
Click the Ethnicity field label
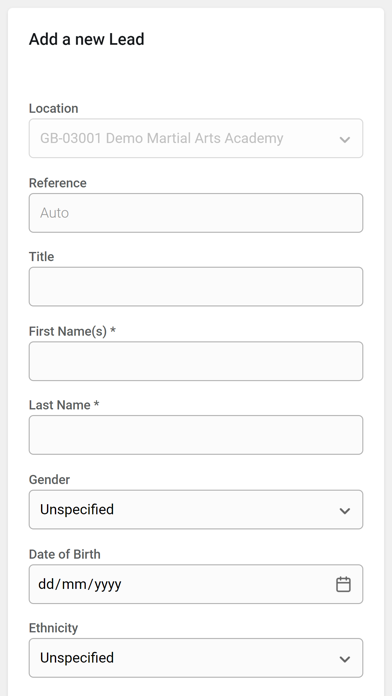click(53, 628)
